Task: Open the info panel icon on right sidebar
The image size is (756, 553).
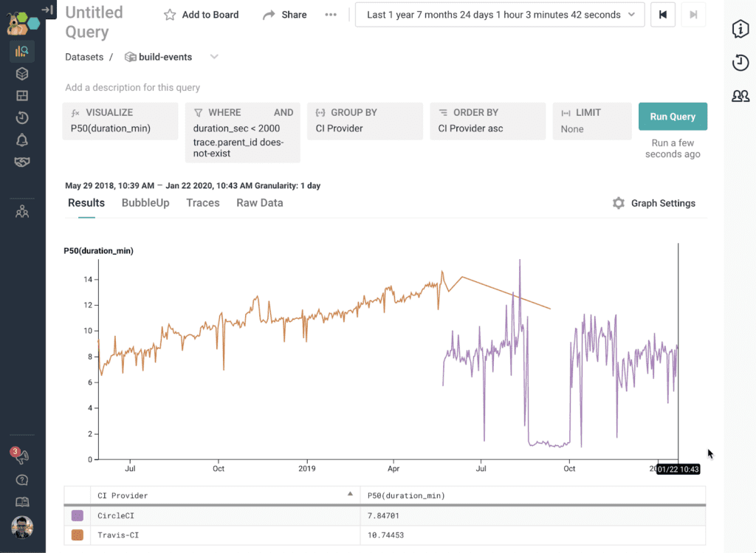Action: (x=740, y=29)
